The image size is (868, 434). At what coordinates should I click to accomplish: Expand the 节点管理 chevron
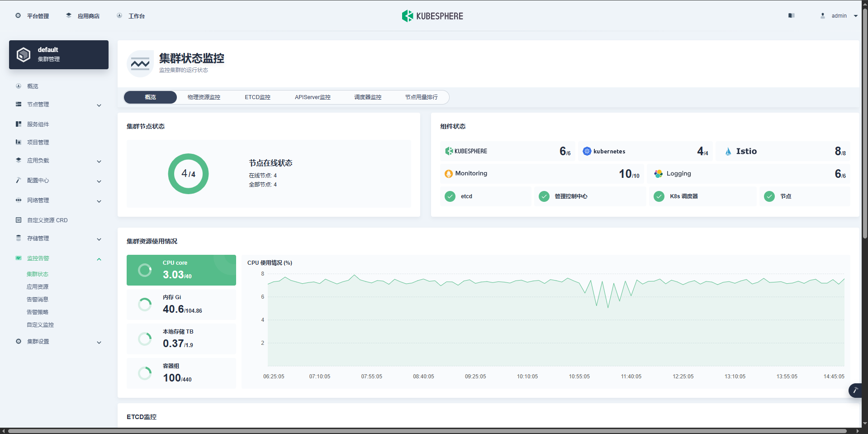coord(99,105)
